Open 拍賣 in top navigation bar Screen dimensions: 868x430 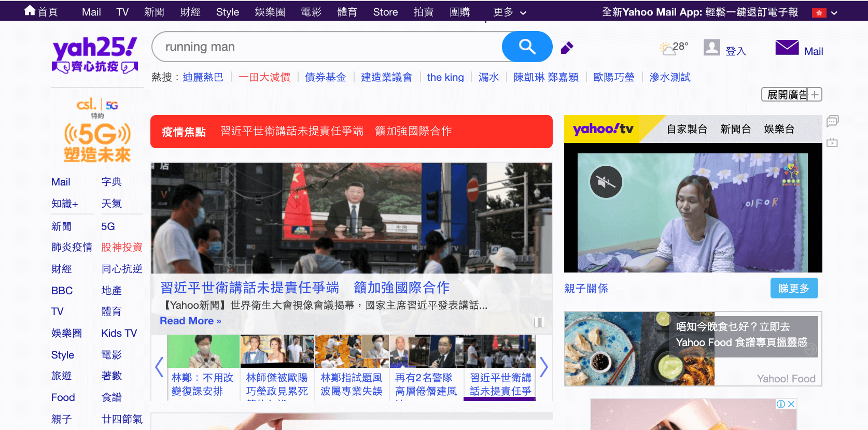click(x=424, y=12)
